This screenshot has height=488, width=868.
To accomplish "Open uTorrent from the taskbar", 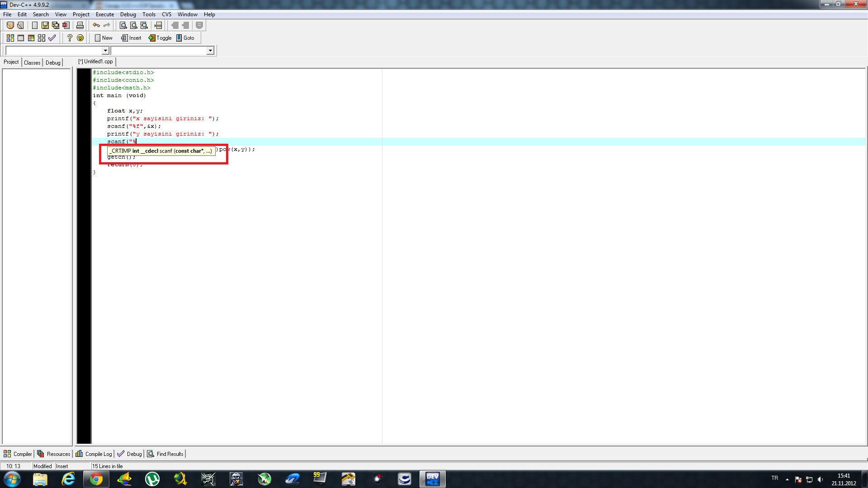I will (x=152, y=479).
